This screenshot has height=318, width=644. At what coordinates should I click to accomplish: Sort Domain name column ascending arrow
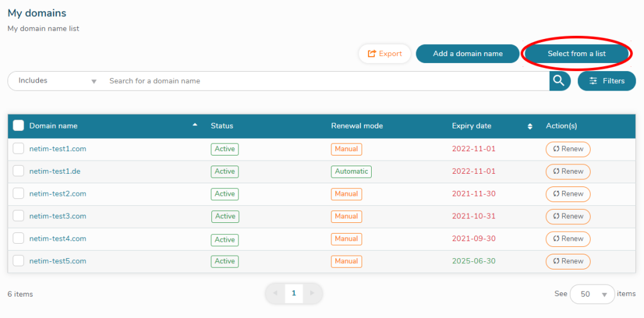coord(194,125)
